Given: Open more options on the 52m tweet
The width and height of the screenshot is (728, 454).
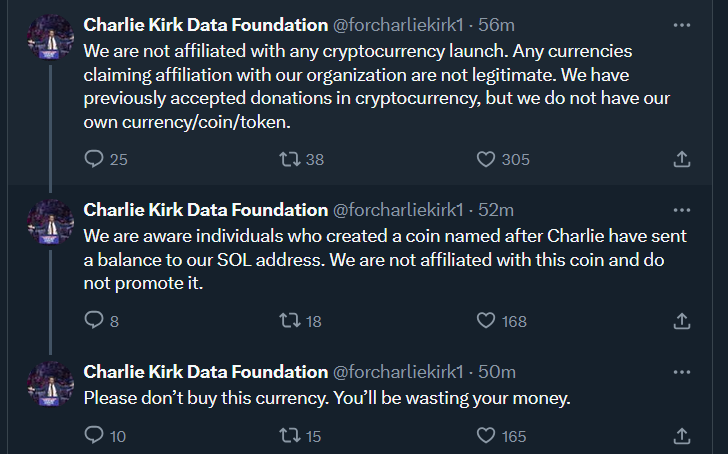Looking at the screenshot, I should coord(681,210).
